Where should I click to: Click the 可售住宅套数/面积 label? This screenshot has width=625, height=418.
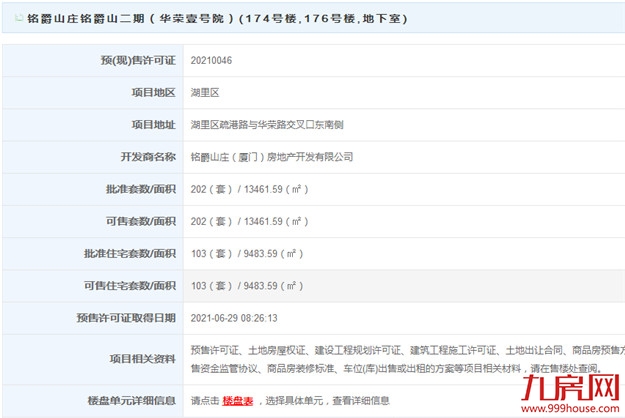click(130, 286)
